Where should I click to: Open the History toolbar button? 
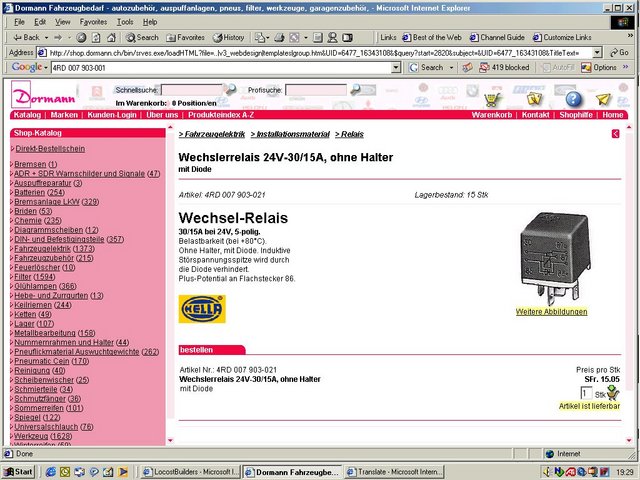click(x=228, y=37)
